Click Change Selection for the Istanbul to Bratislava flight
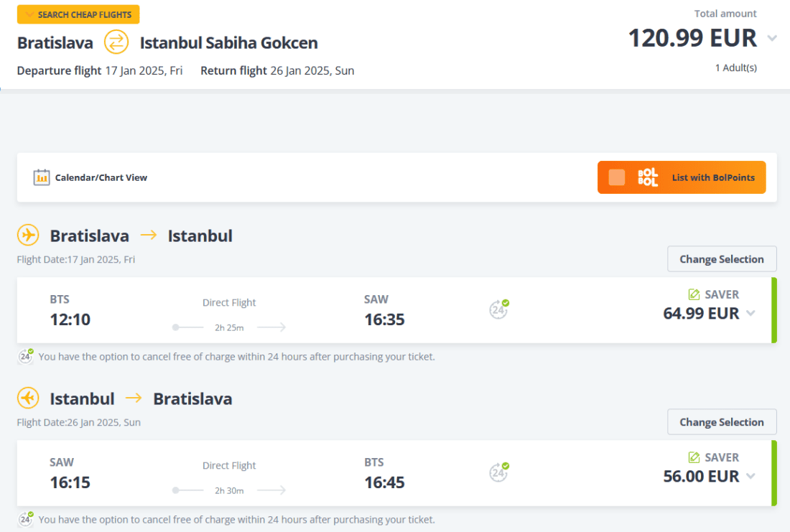 tap(722, 422)
